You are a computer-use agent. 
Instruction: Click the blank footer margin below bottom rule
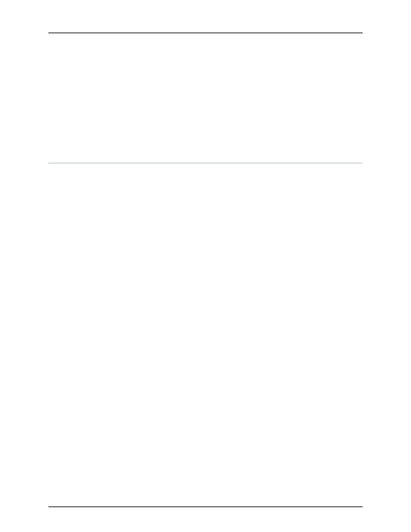click(x=205, y=520)
